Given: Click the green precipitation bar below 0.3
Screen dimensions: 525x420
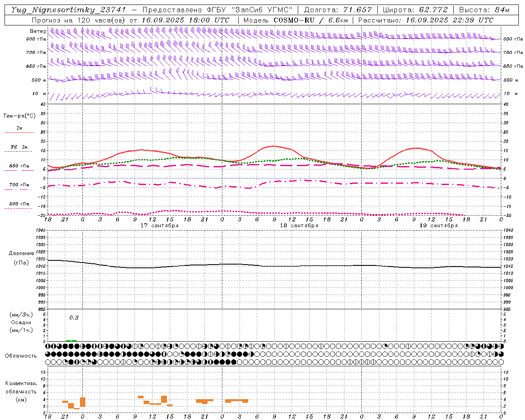Looking at the screenshot, I should 71,340.
